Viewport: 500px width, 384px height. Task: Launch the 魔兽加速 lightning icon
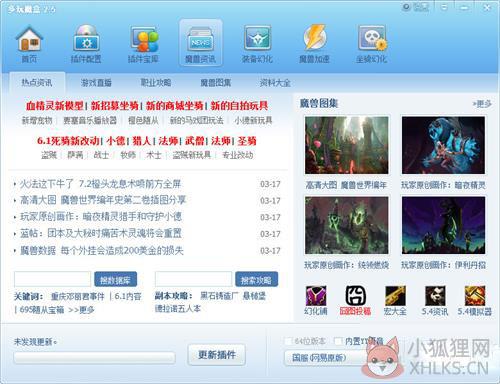(314, 44)
